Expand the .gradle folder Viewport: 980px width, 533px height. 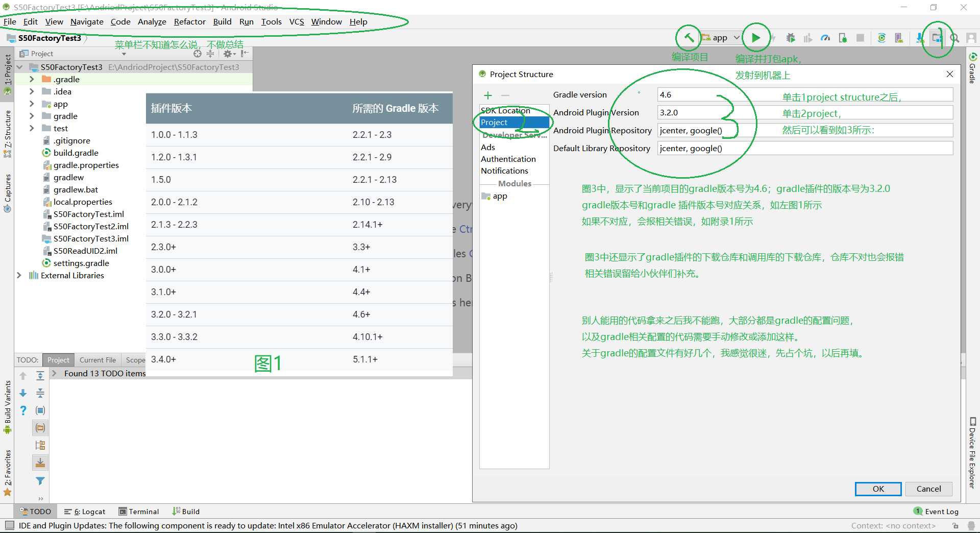(x=32, y=79)
